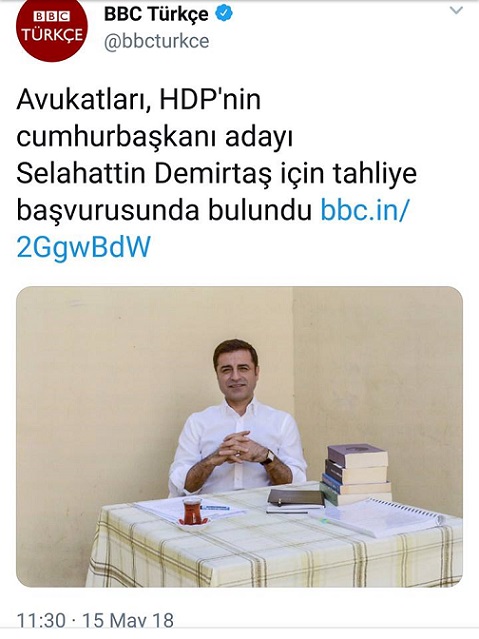Click the spiral-bound document on table

383,516
